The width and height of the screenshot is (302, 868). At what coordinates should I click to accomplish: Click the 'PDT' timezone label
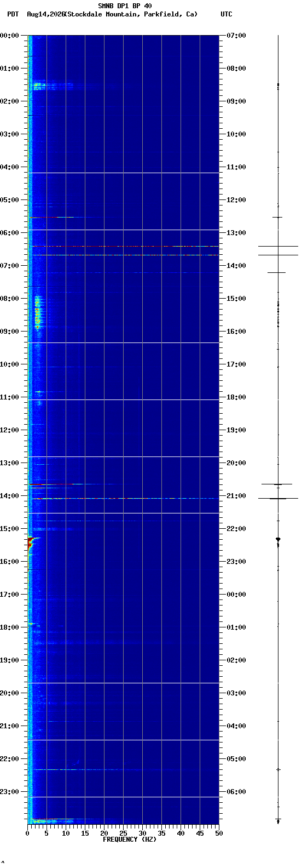click(x=13, y=14)
